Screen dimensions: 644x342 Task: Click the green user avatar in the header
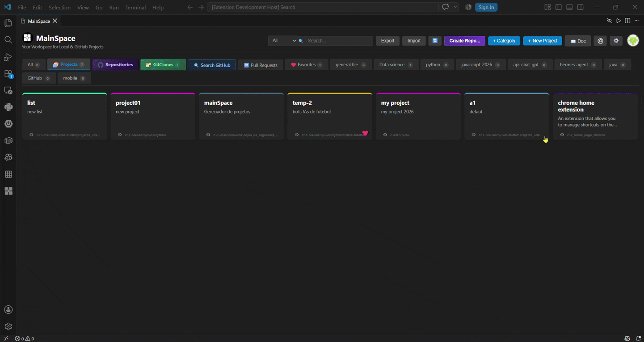(633, 41)
